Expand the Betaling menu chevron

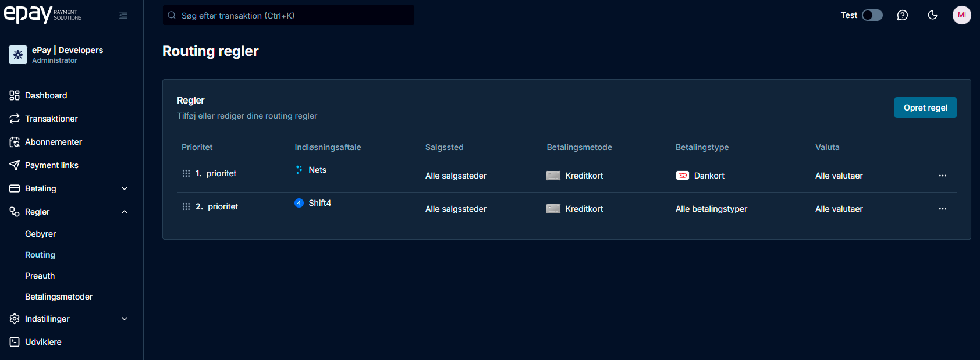(x=125, y=188)
